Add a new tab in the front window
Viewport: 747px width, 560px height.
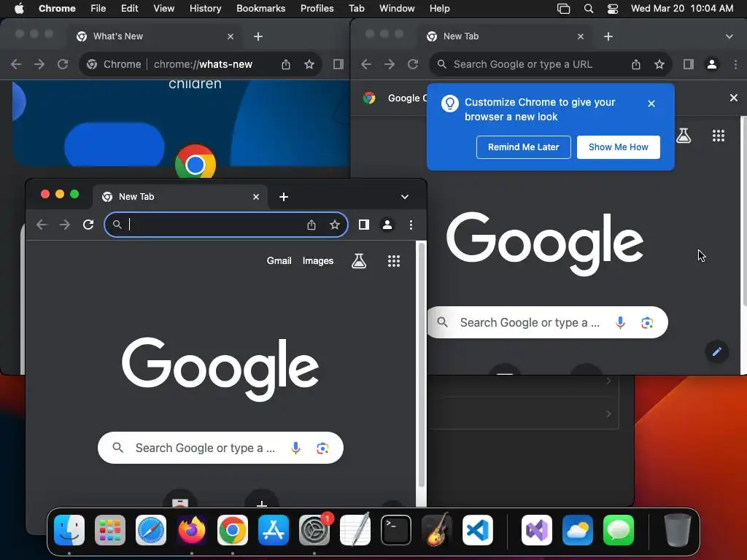(x=284, y=197)
